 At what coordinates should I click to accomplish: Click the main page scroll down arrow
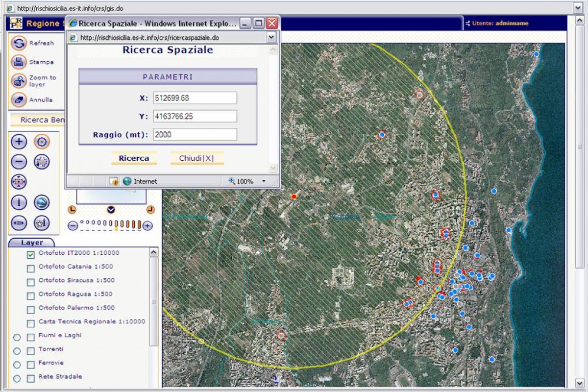(x=579, y=383)
